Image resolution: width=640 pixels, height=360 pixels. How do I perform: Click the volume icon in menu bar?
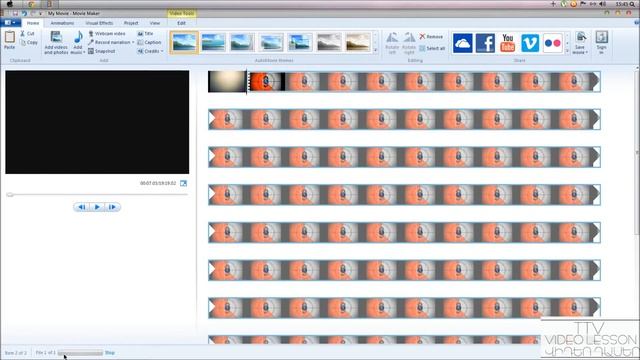(603, 4)
